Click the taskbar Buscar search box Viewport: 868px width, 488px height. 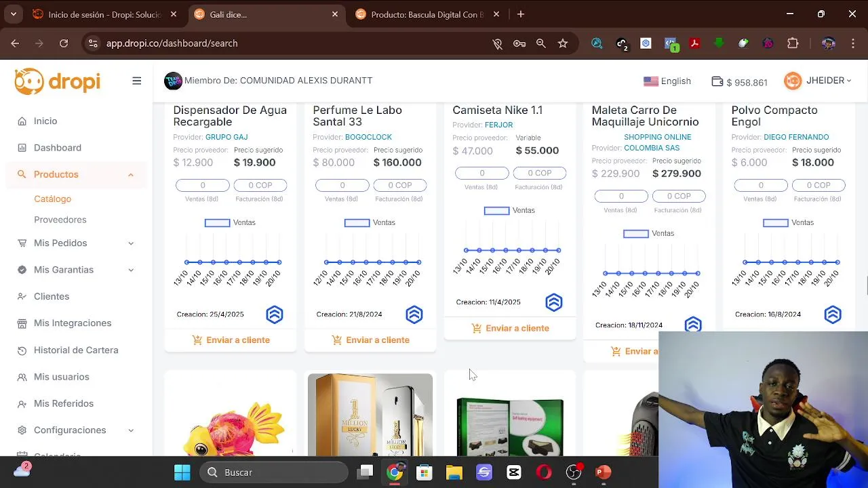click(274, 472)
